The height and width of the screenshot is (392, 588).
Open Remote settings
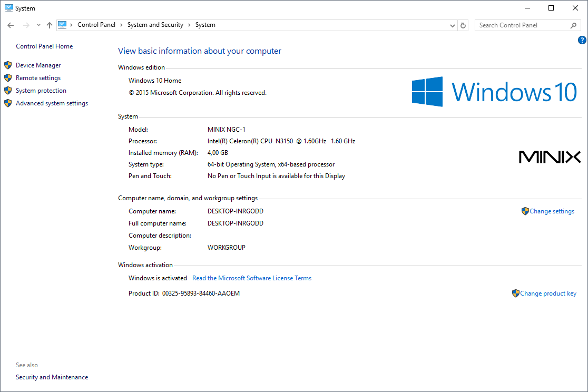38,78
